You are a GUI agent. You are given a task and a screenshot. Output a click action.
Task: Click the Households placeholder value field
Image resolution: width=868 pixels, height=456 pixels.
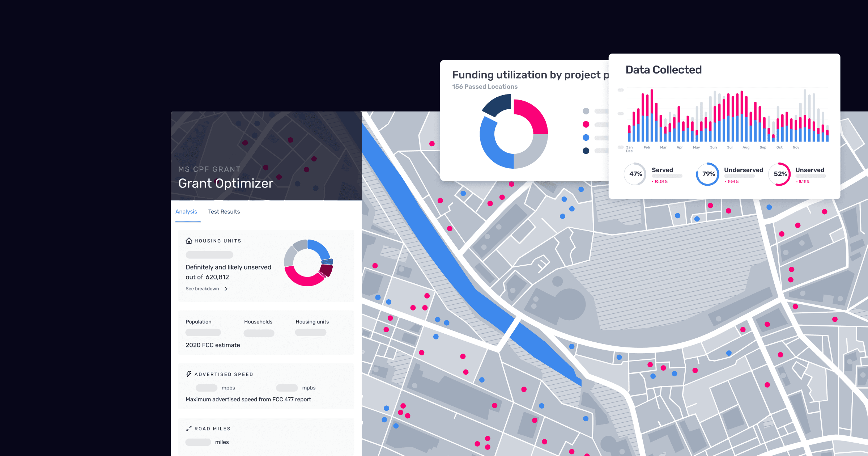259,333
